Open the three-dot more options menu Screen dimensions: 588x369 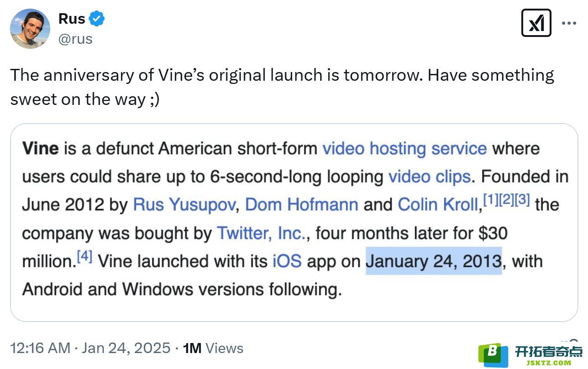tap(569, 23)
